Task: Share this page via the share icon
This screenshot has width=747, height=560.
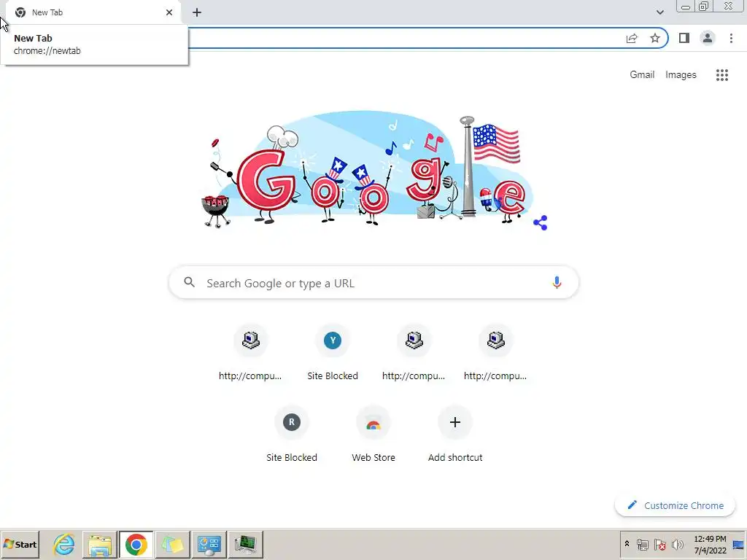Action: point(632,38)
